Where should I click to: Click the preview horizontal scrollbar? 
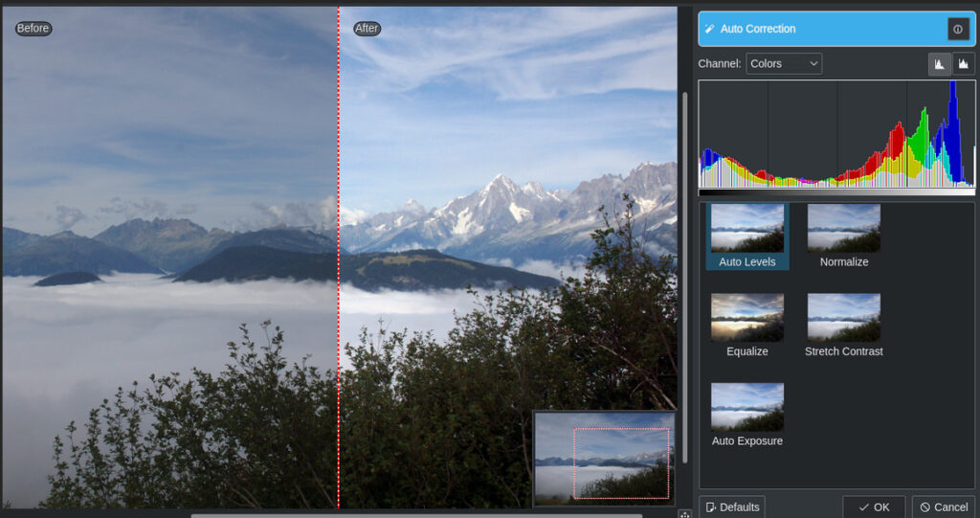416,515
